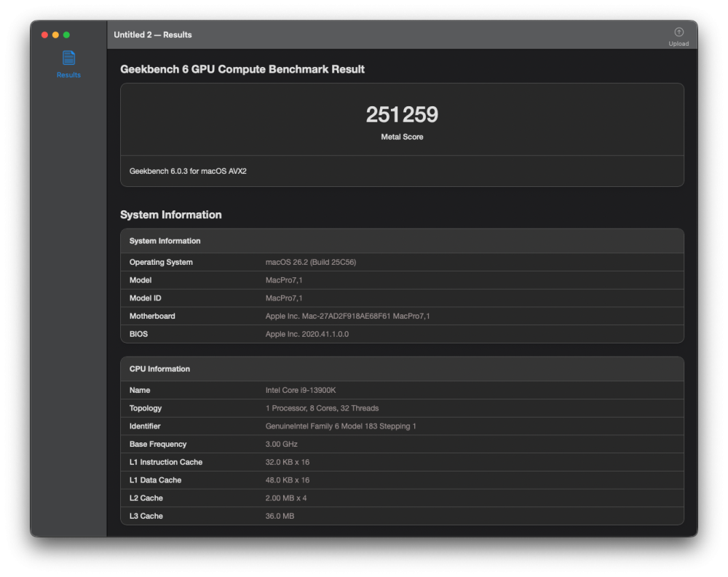This screenshot has width=728, height=577.
Task: Open the Results sidebar item
Action: point(68,65)
